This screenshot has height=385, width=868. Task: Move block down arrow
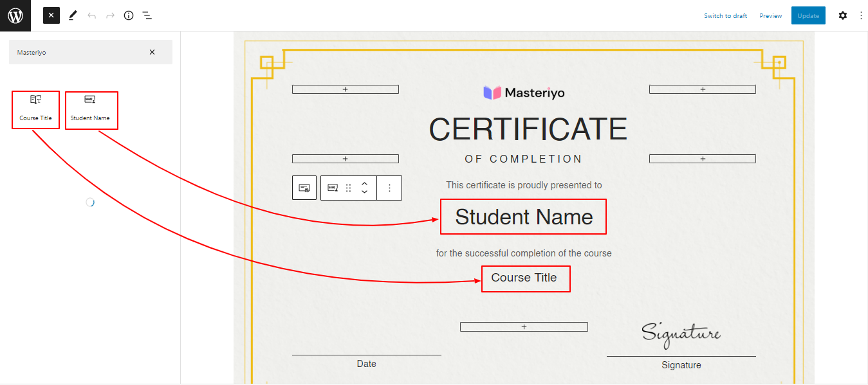coord(364,192)
